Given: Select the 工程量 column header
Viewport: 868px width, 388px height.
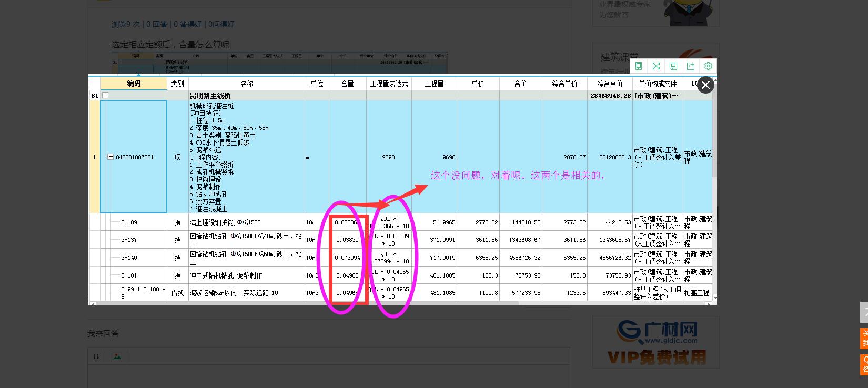Looking at the screenshot, I should 435,84.
